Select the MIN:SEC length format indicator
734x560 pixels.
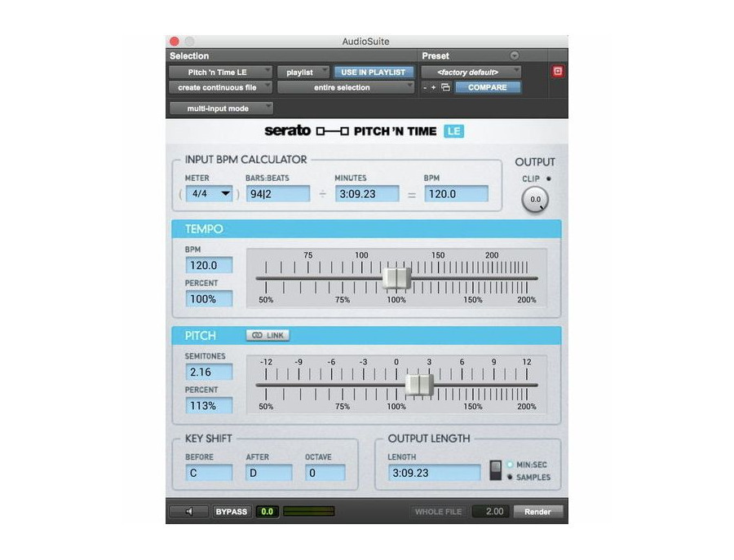click(x=511, y=465)
